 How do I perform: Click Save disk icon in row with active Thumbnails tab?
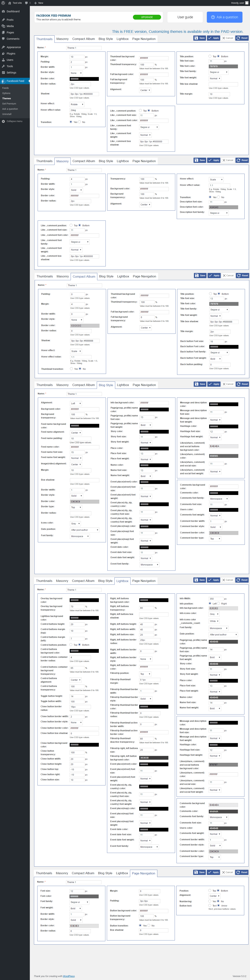(196, 38)
